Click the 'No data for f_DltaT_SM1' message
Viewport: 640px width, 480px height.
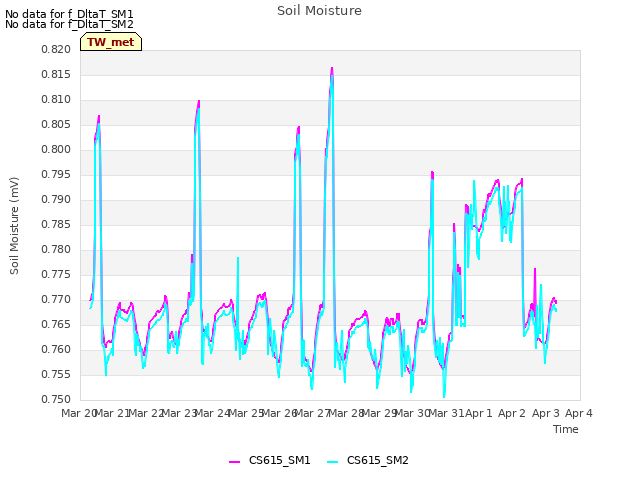pos(69,14)
